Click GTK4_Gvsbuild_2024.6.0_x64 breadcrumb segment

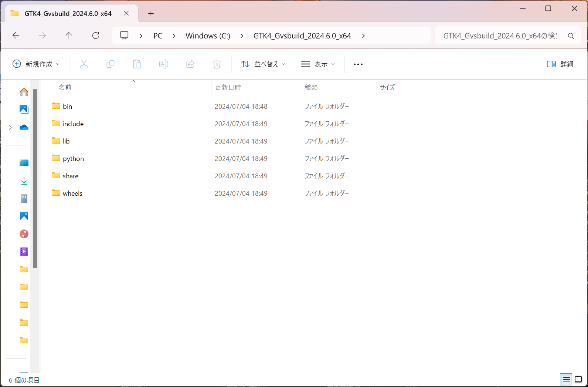[x=302, y=36]
